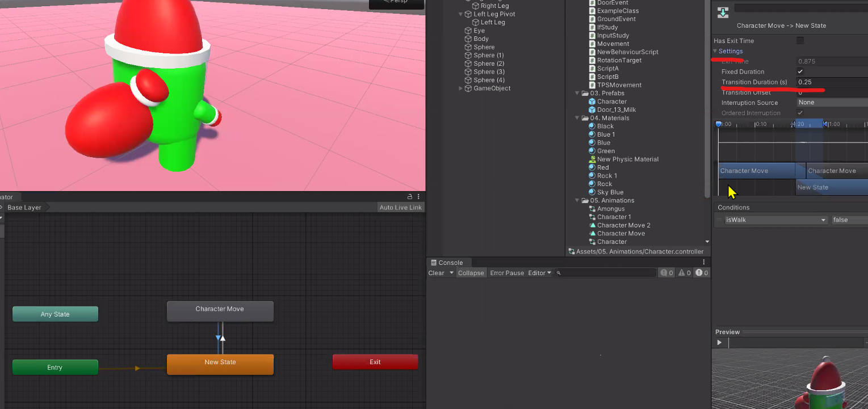Click the ScriptA script icon
868x409 pixels.
click(592, 69)
